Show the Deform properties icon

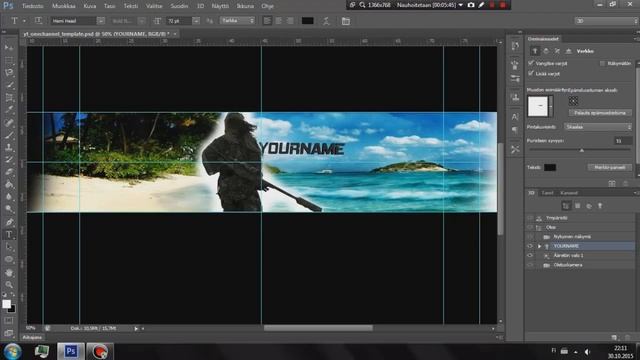tap(546, 51)
